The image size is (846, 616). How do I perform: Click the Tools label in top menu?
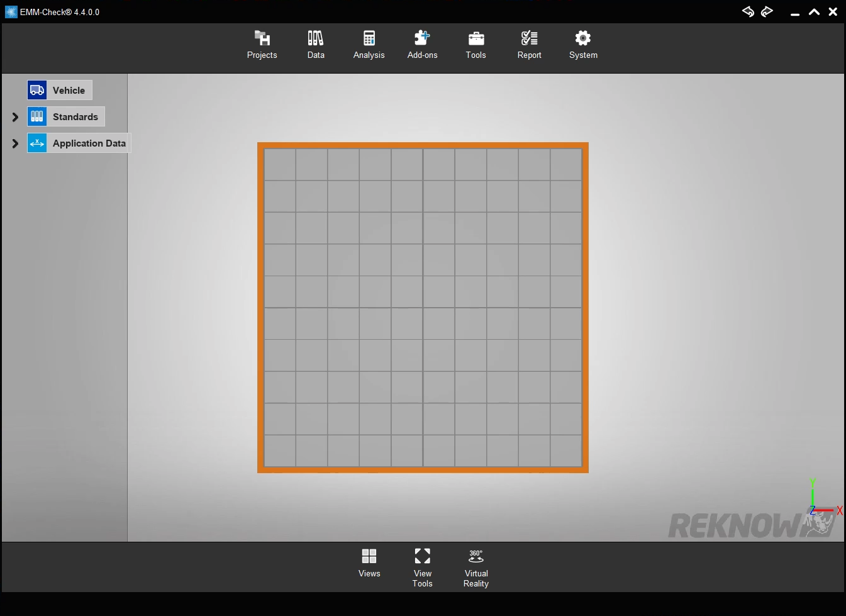476,55
